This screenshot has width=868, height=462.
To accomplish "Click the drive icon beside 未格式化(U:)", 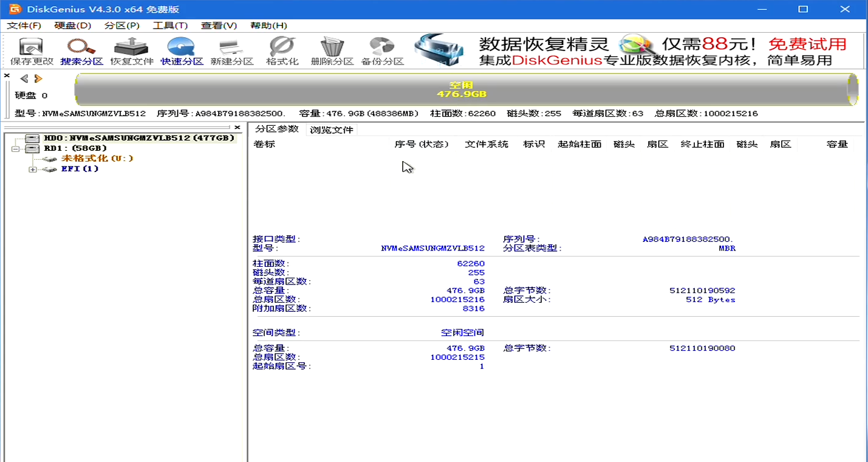I will [x=49, y=159].
